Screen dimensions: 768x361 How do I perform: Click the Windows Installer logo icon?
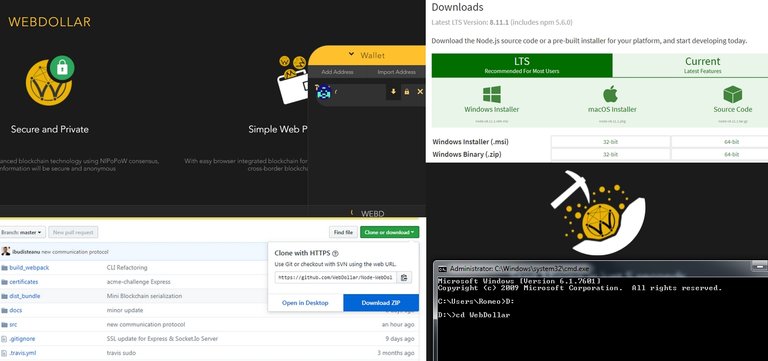pyautogui.click(x=491, y=94)
